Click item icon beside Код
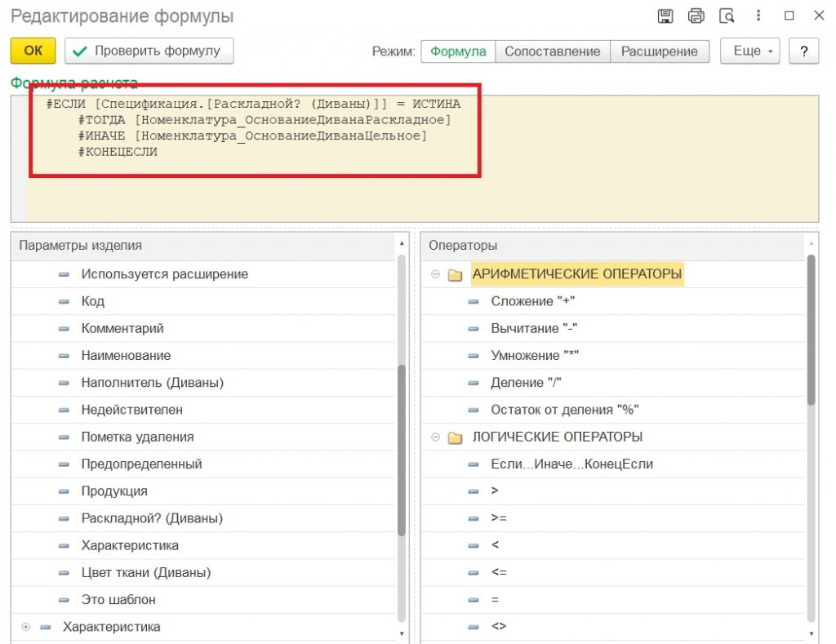 [64, 302]
